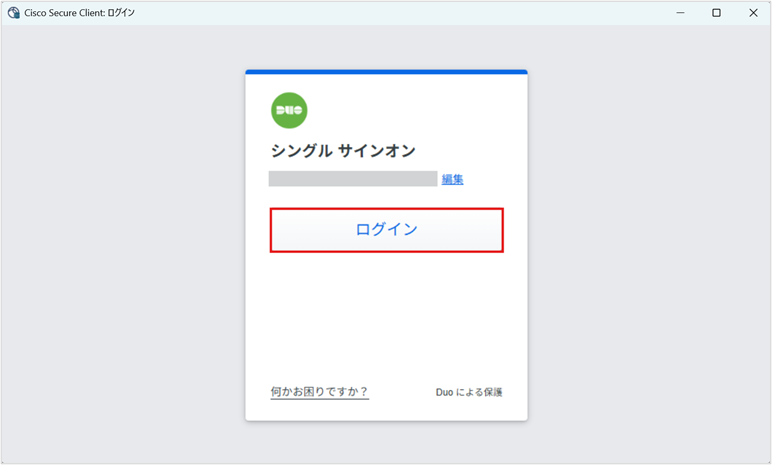Click the green Duo logo

[289, 110]
